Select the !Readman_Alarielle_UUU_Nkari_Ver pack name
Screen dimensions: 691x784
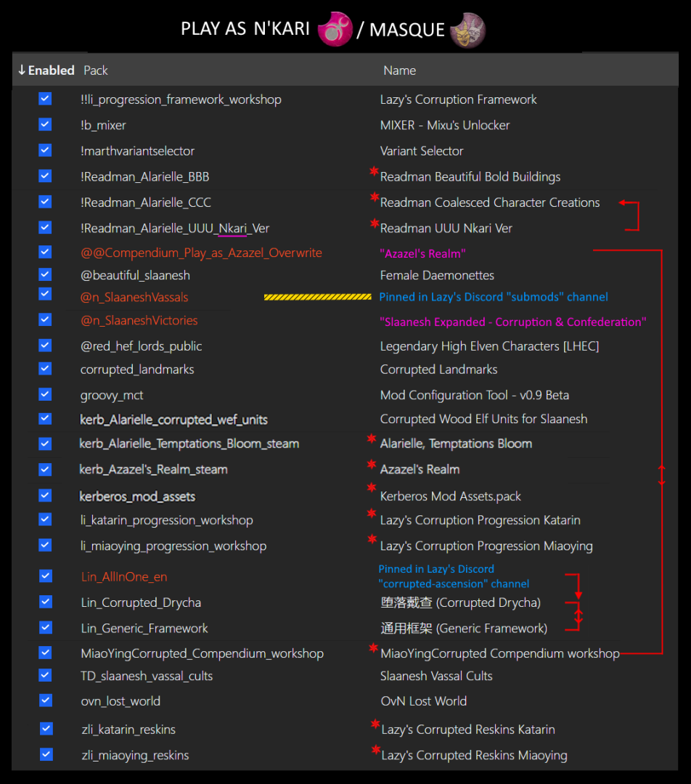pyautogui.click(x=174, y=229)
